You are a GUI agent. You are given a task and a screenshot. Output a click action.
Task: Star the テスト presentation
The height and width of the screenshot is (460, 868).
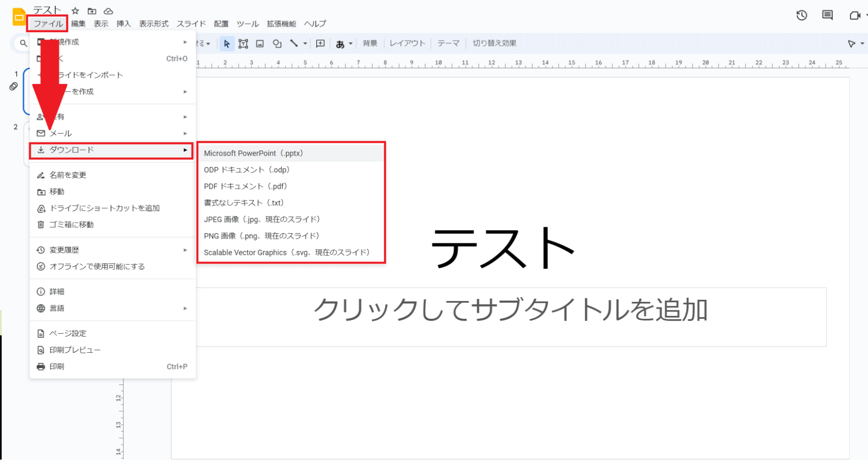click(x=75, y=11)
